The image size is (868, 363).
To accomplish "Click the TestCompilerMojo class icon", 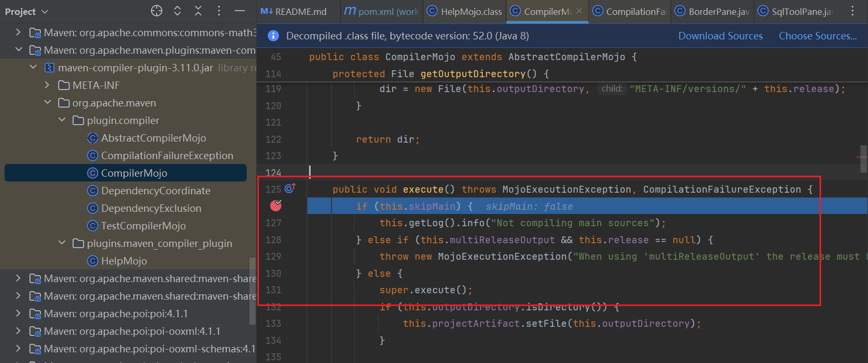I will point(93,226).
